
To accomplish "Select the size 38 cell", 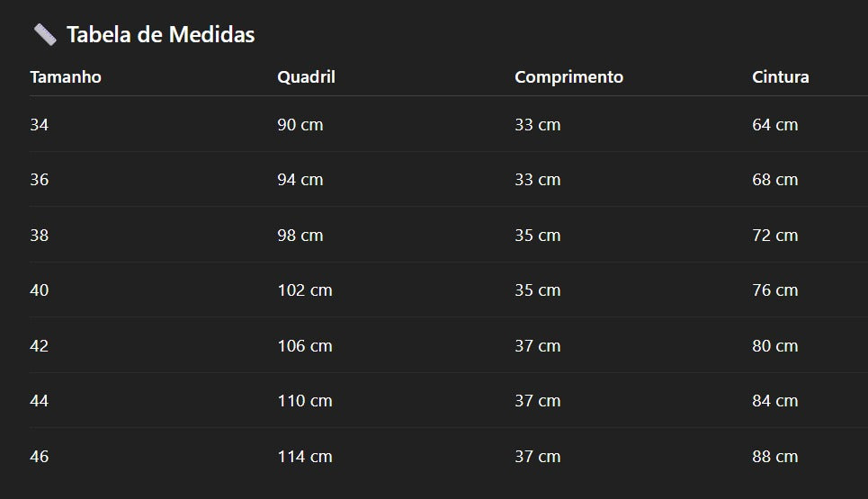I will tap(40, 236).
